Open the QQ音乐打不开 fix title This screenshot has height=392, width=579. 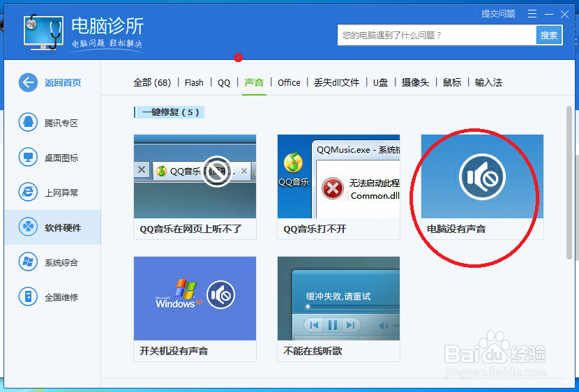click(x=315, y=229)
